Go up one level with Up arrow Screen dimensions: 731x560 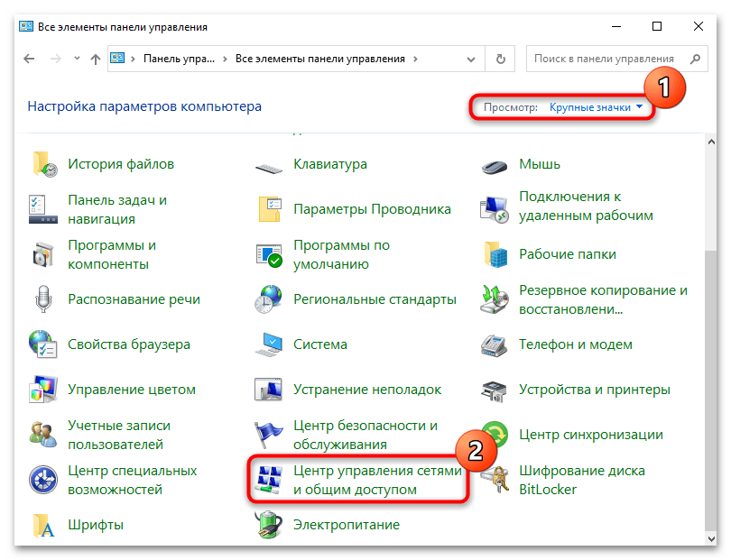96,60
